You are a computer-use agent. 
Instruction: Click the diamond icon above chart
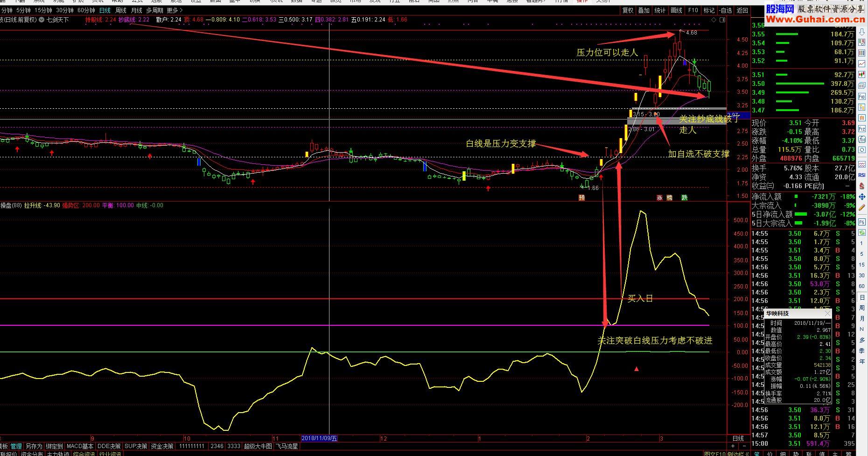713,20
